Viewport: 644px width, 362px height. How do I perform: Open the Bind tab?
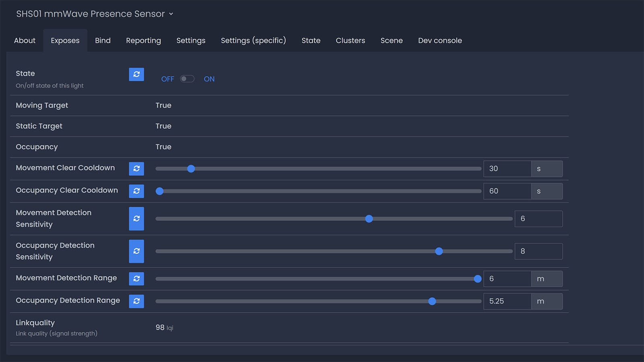[x=103, y=41]
